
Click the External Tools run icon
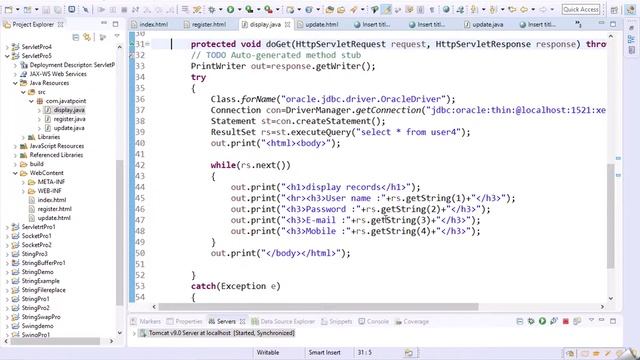tap(268, 9)
